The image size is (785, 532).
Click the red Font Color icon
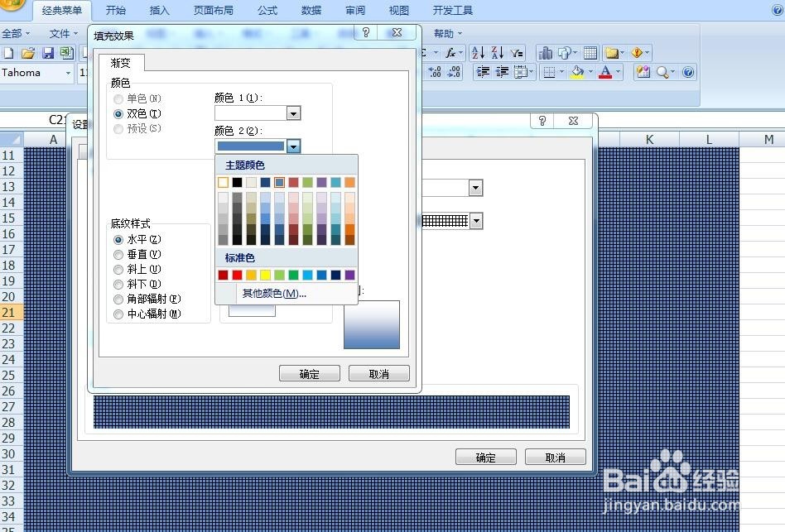click(604, 72)
